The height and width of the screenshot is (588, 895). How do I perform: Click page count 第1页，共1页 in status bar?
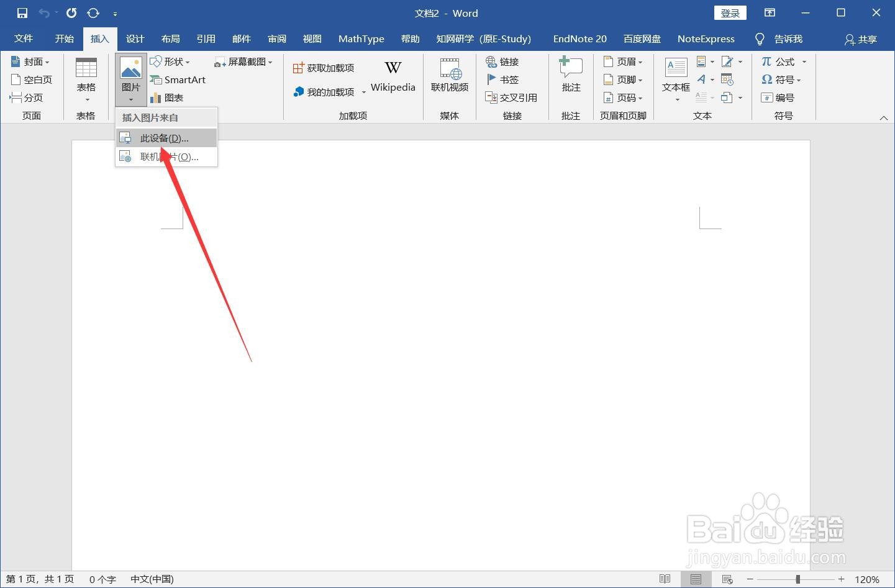point(40,579)
